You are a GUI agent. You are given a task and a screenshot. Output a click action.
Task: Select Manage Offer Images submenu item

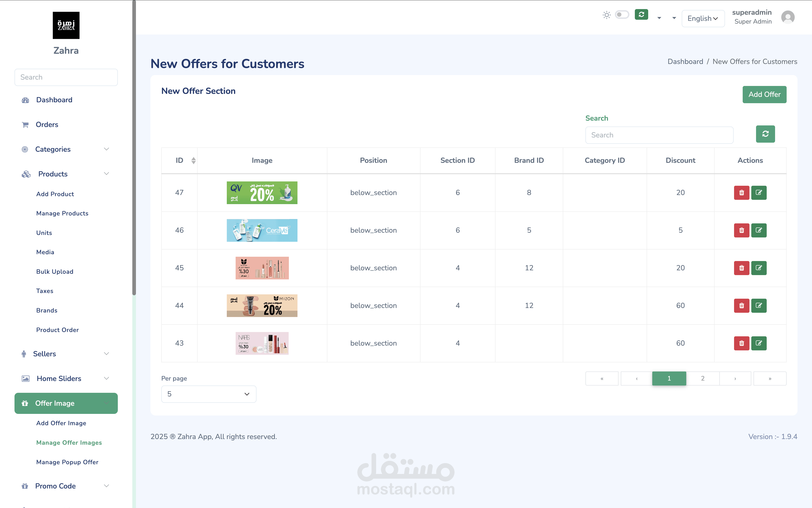[69, 442]
